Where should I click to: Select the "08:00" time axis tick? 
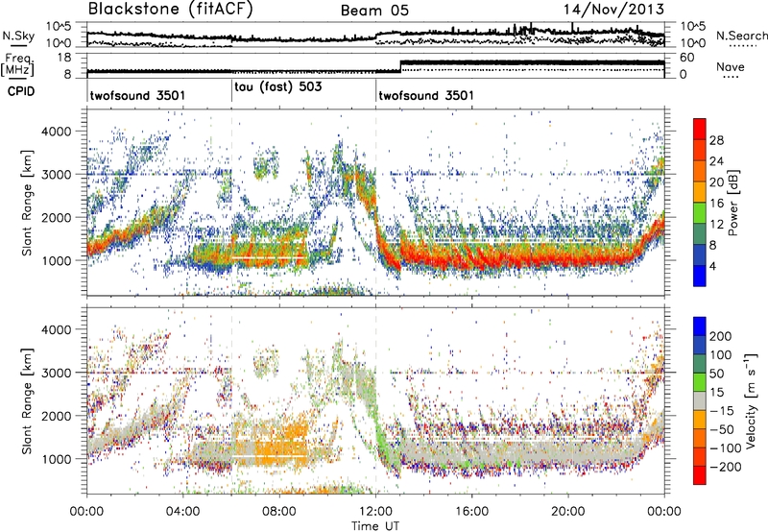coord(279,512)
